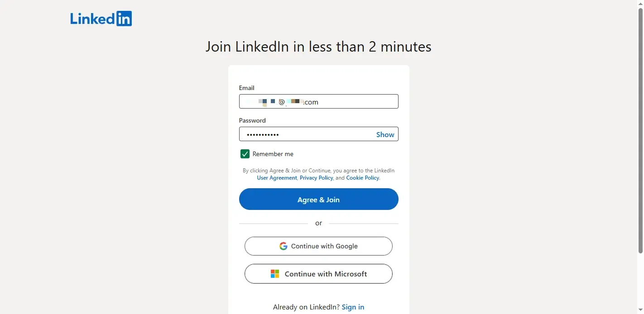Choose Continue with Google
644x314 pixels.
click(318, 246)
